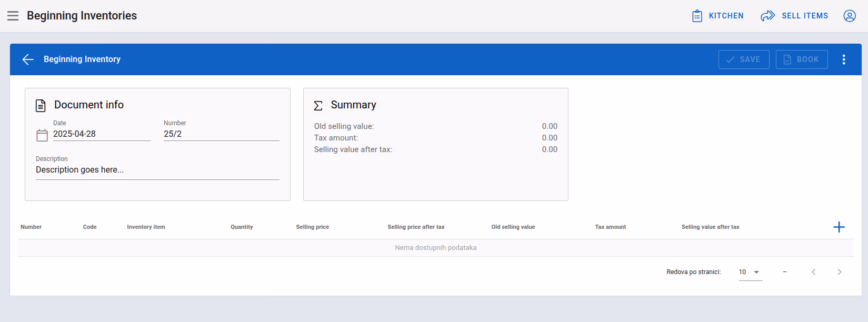
Task: Open the Kitchen view
Action: point(717,16)
